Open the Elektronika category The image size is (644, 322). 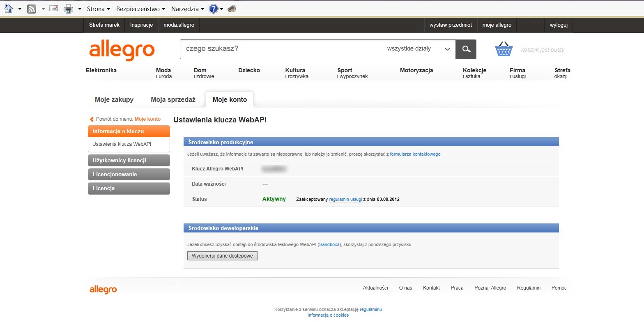pyautogui.click(x=101, y=70)
